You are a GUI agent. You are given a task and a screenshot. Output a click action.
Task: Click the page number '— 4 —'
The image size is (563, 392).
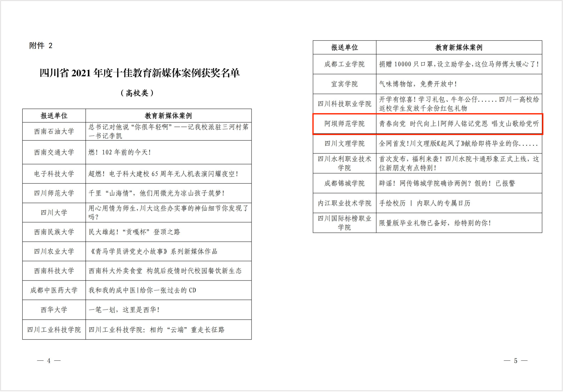coord(49,361)
